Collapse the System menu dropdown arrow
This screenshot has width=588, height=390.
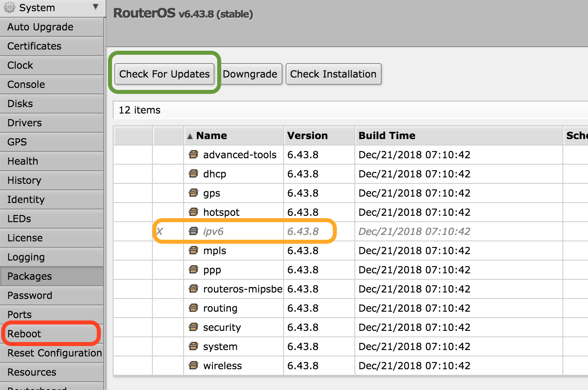pyautogui.click(x=96, y=7)
